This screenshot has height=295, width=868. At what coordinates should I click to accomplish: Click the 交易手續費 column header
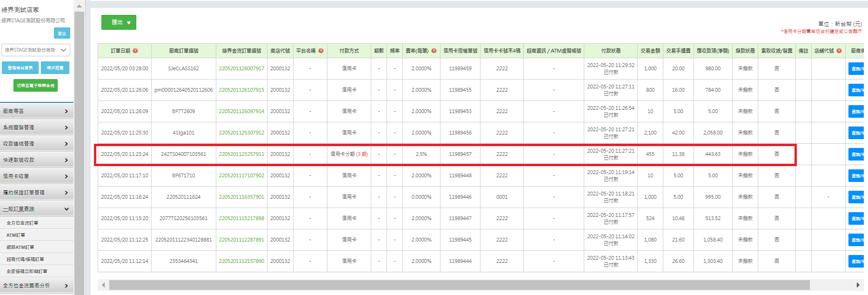678,51
